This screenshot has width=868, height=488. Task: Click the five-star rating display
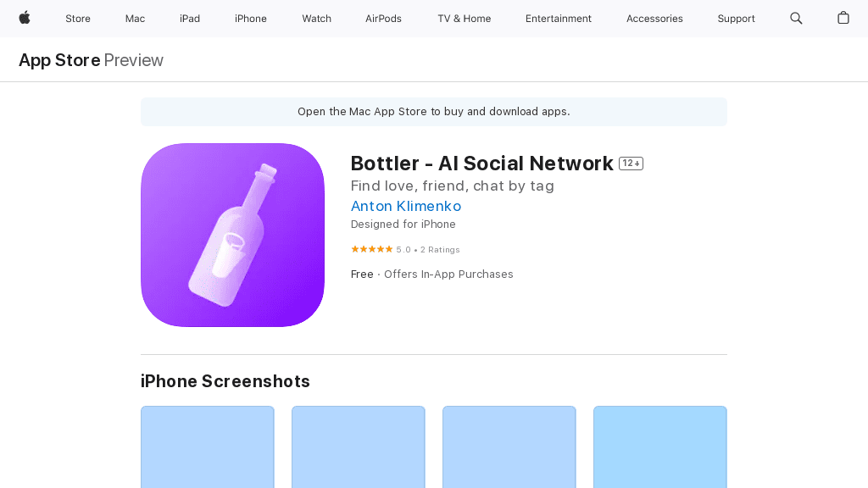point(372,249)
